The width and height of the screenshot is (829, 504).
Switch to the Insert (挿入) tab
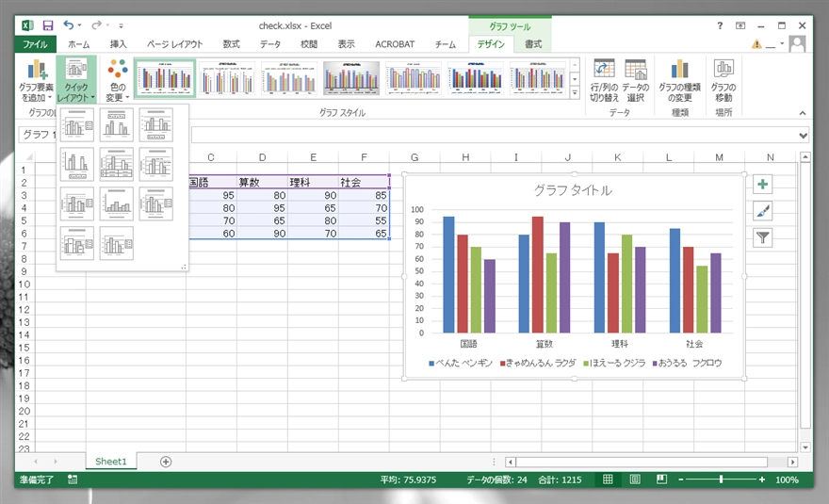[118, 44]
